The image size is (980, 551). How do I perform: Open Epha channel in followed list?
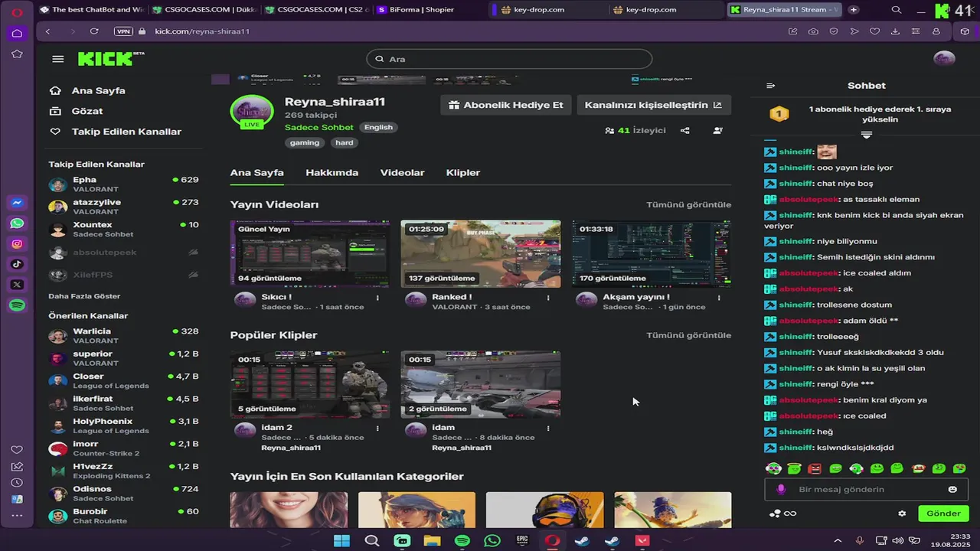tap(123, 184)
